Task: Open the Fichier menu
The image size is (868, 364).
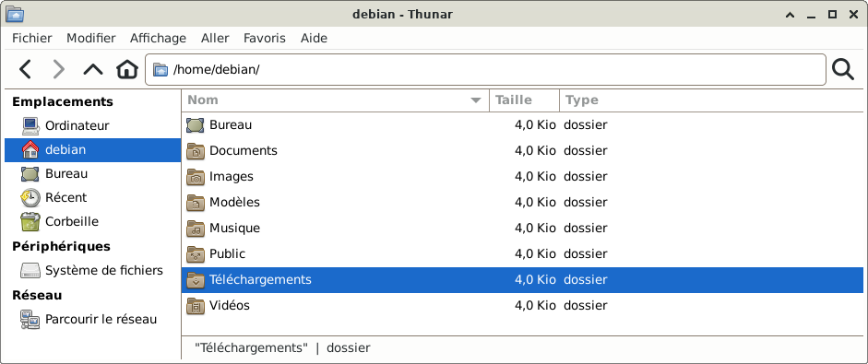Action: pyautogui.click(x=32, y=38)
